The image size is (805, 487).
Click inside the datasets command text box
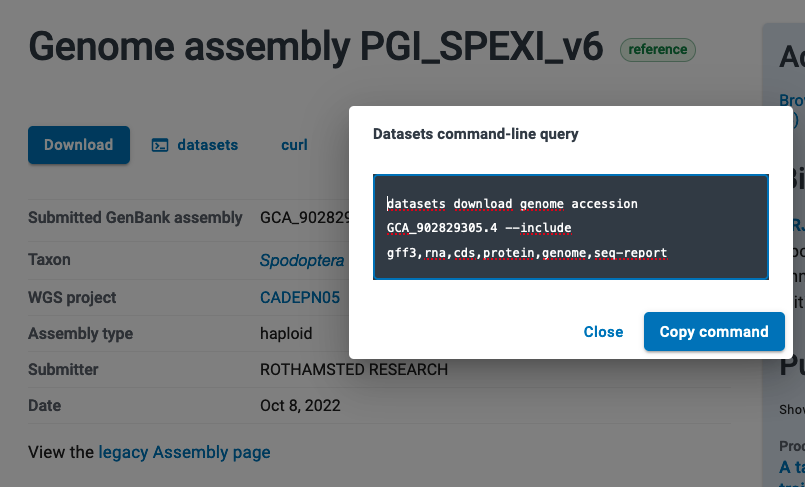tap(570, 228)
